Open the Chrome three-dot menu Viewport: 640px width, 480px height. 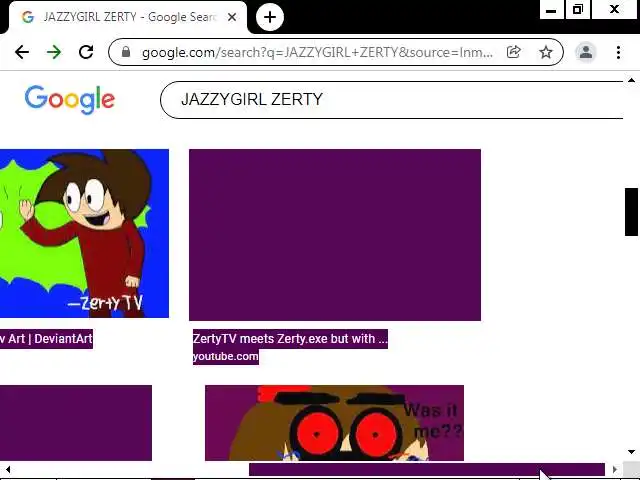[x=618, y=52]
